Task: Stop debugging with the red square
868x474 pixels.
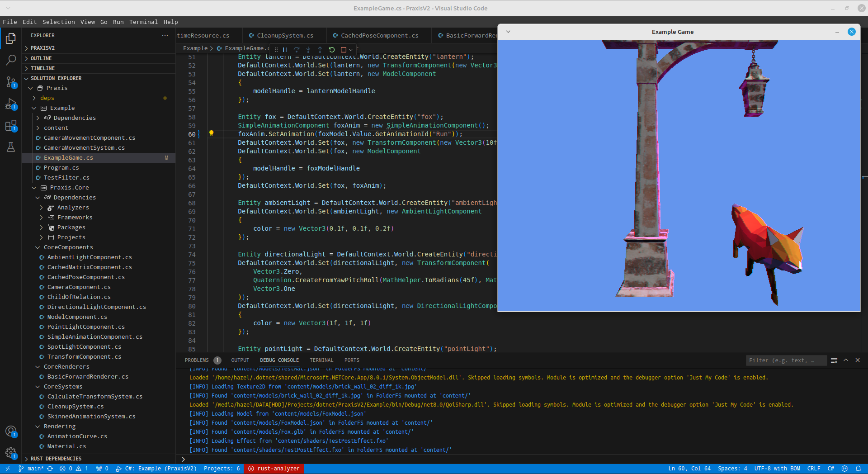Action: coord(344,50)
